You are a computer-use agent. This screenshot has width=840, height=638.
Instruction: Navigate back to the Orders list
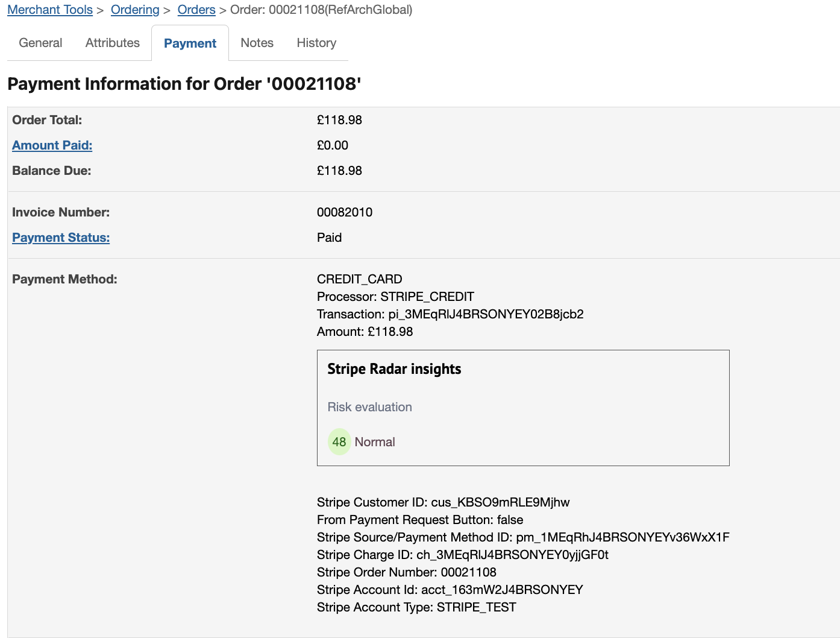click(196, 10)
